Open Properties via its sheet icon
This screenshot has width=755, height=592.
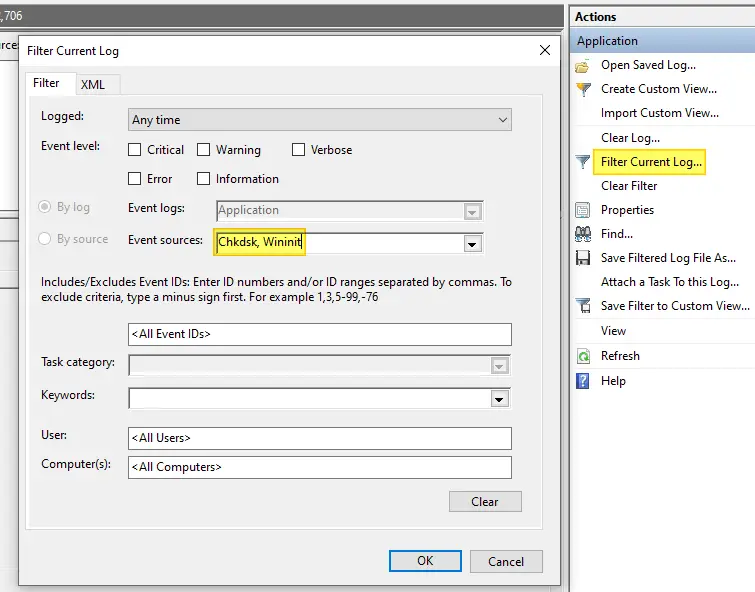tap(583, 210)
